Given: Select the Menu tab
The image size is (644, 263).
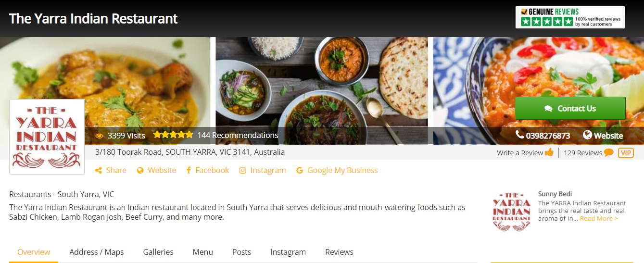Looking at the screenshot, I should pyautogui.click(x=202, y=252).
